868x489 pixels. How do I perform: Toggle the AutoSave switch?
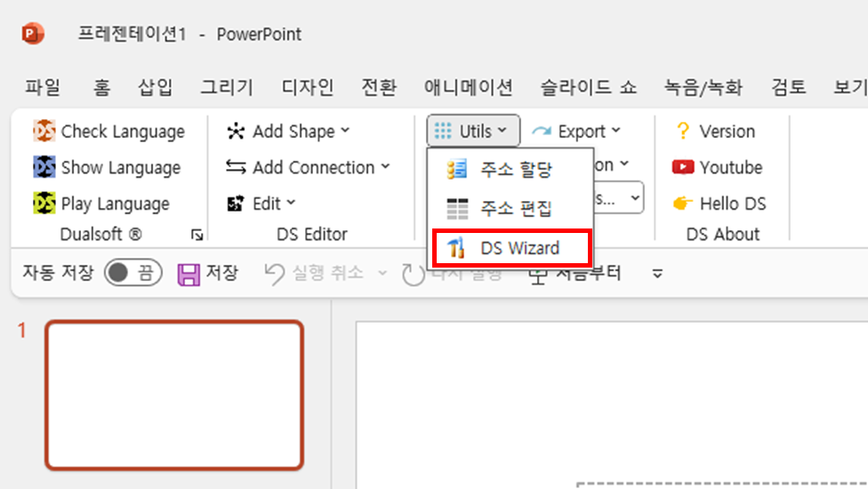click(x=133, y=273)
